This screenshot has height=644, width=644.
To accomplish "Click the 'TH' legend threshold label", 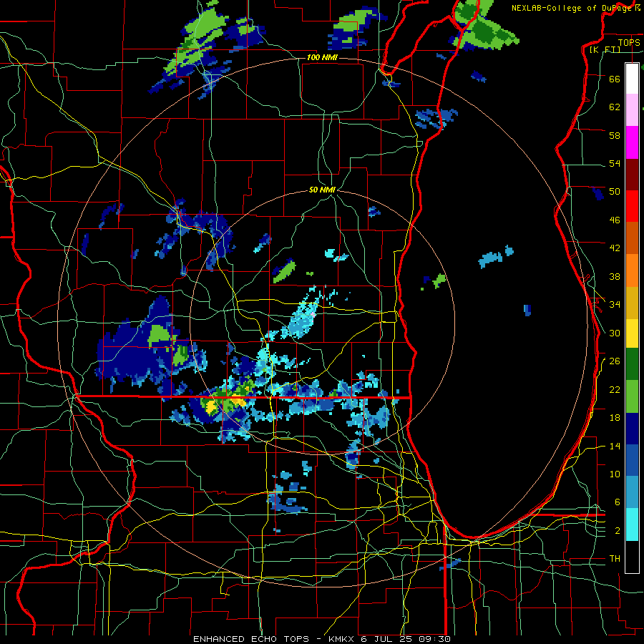I will click(615, 559).
